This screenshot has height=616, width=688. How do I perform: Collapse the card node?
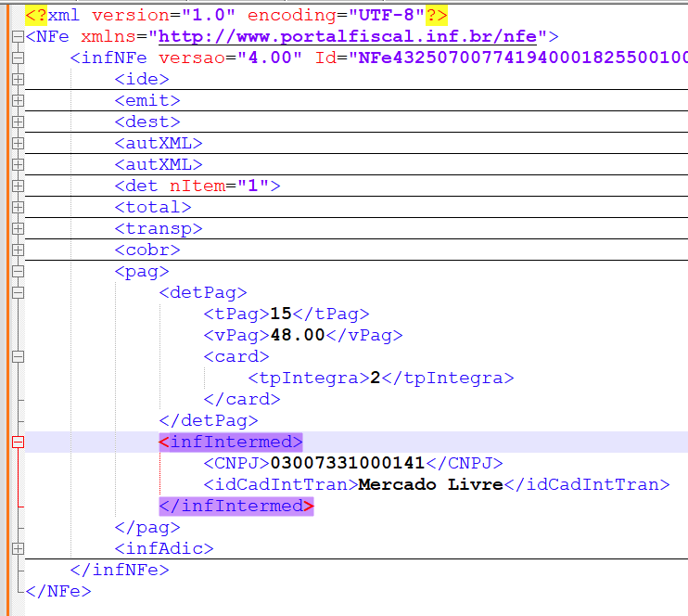pyautogui.click(x=18, y=357)
